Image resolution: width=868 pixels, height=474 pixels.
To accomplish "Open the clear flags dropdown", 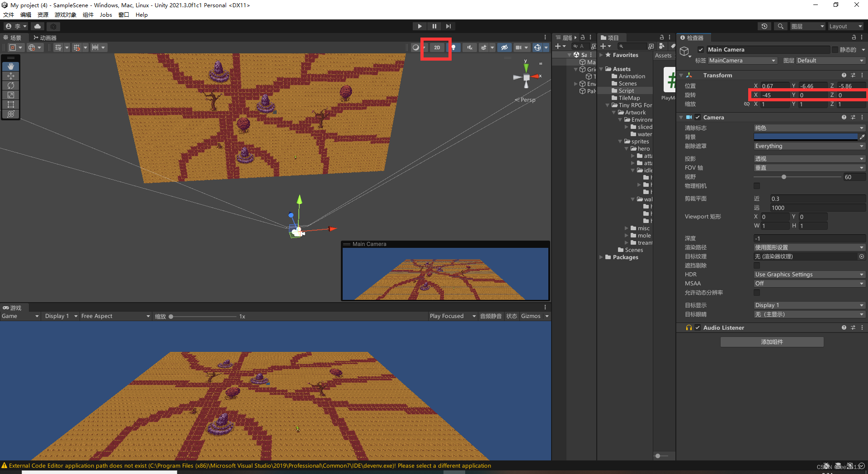I will [x=809, y=128].
